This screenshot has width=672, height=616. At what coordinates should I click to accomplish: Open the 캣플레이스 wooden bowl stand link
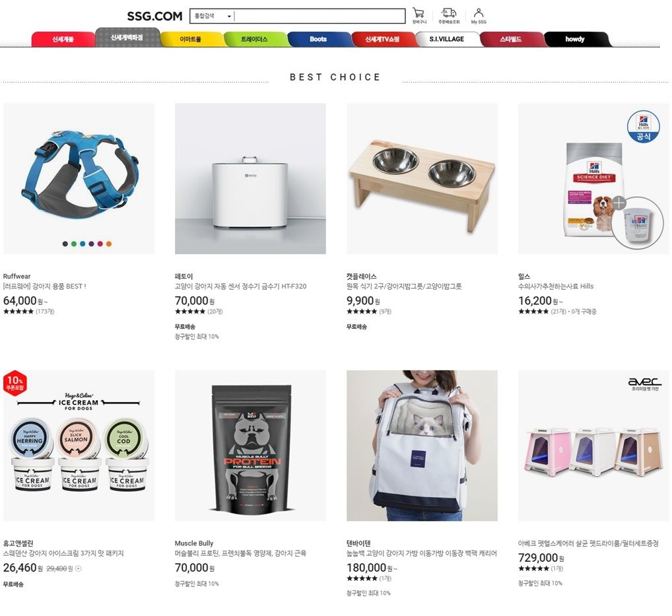[x=404, y=286]
